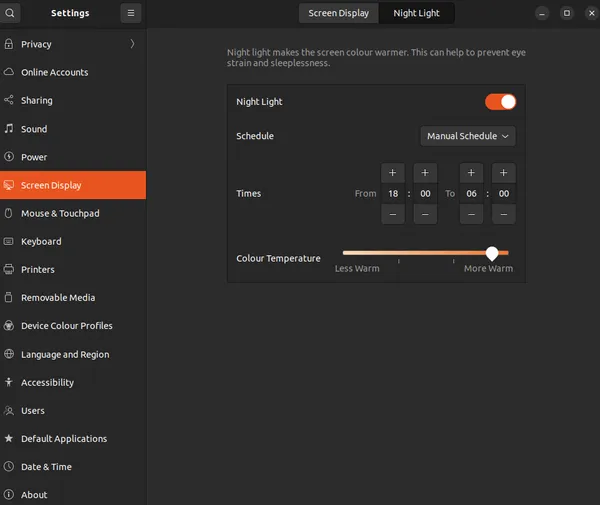Click the Colour Temperature slider track
This screenshot has height=505, width=600.
coord(426,253)
